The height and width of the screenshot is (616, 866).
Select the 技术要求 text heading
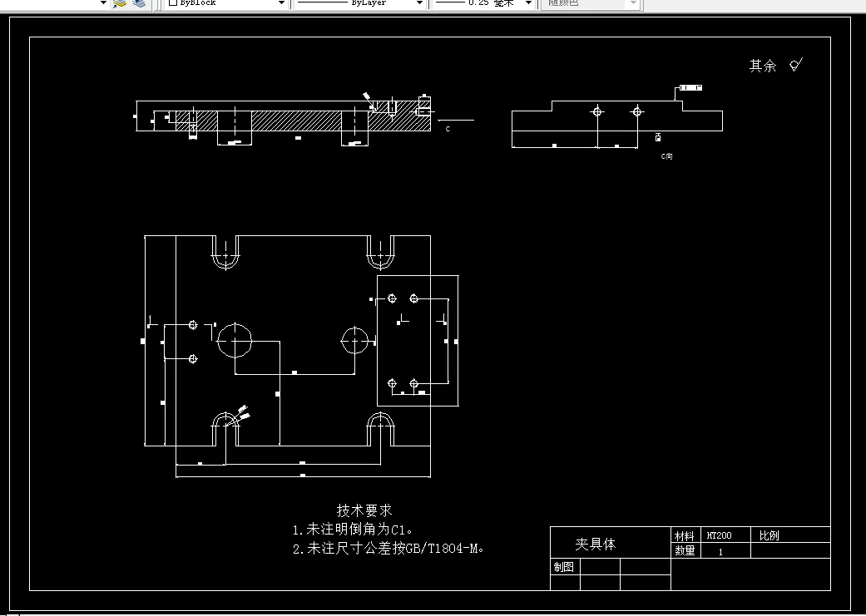pos(364,510)
